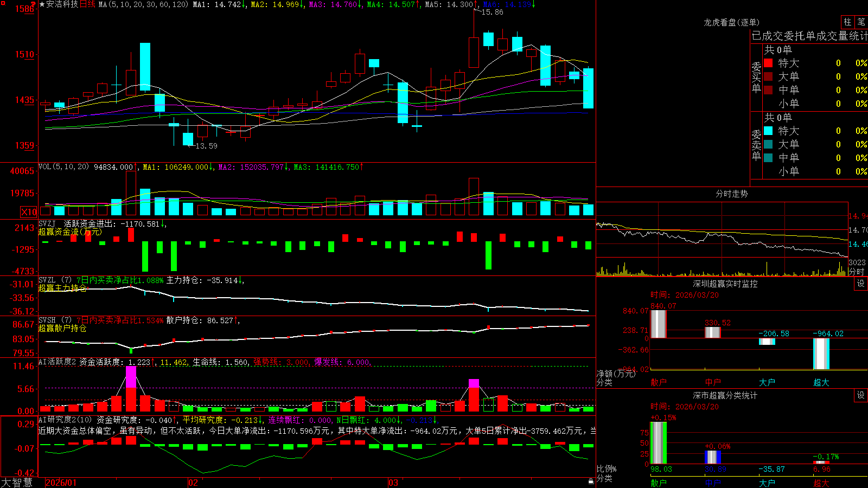Click the 散户持仓: 86.527 value
The height and width of the screenshot is (488, 868).
point(203,320)
